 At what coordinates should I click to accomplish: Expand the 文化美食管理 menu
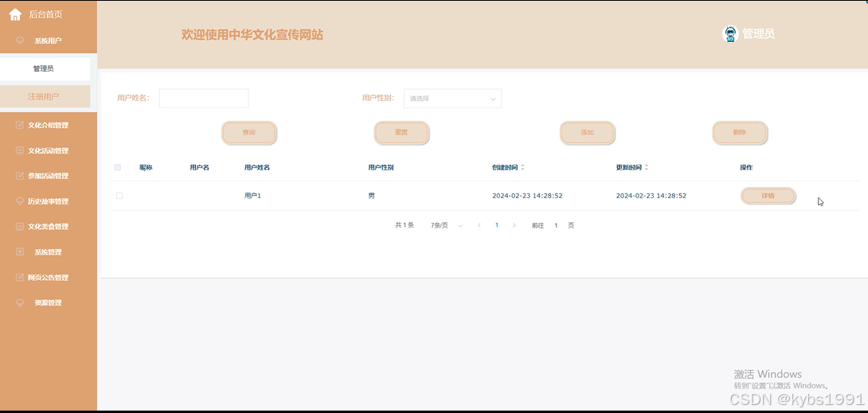(x=48, y=226)
